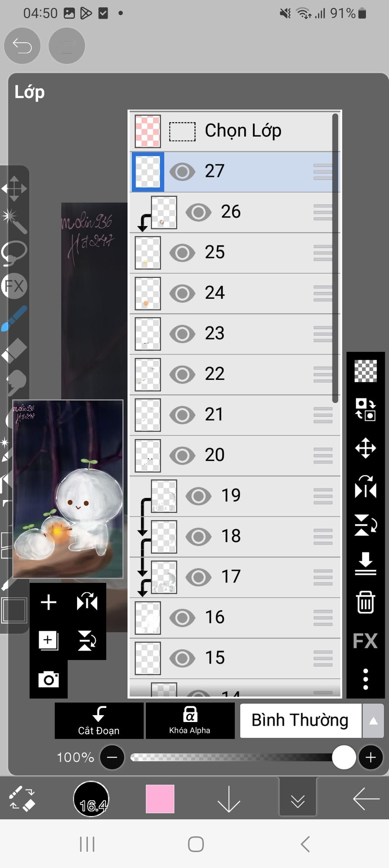389x868 pixels.
Task: Decrease opacity with the minus button
Action: (112, 757)
